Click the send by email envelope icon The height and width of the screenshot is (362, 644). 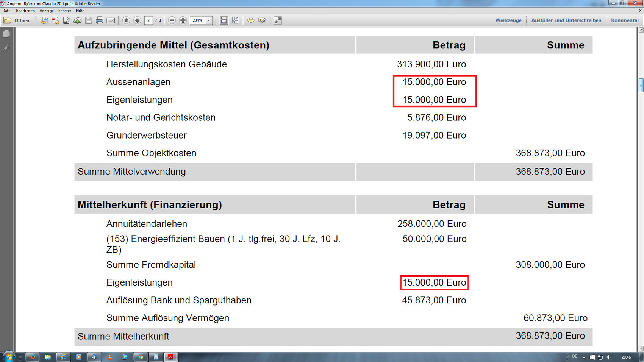(111, 20)
